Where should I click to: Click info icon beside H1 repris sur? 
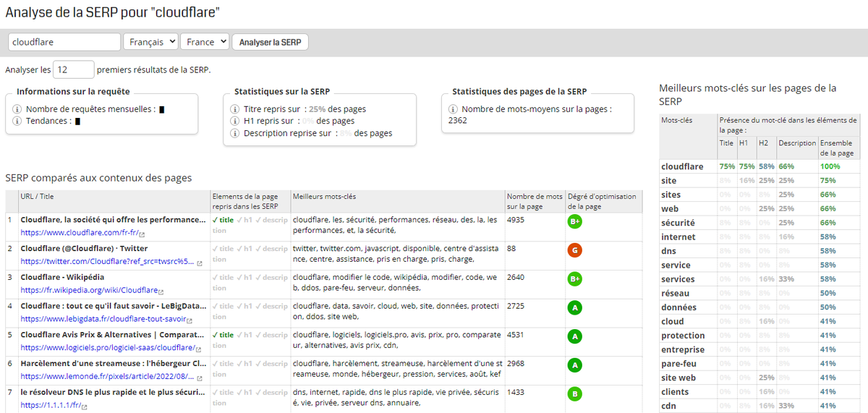coord(235,121)
